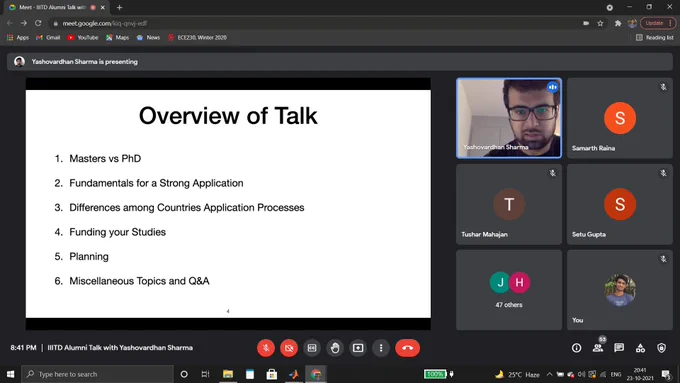Leave the call with red hang-up button
The width and height of the screenshot is (680, 383).
coord(407,348)
